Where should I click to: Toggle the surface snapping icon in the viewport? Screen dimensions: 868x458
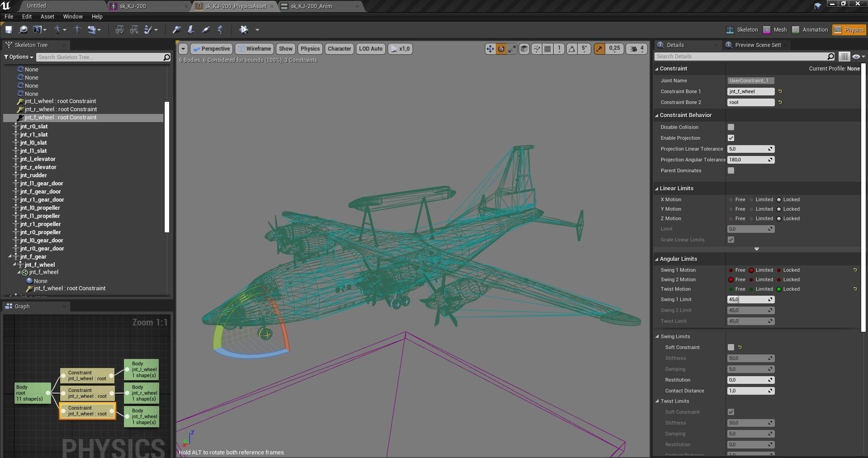click(536, 49)
